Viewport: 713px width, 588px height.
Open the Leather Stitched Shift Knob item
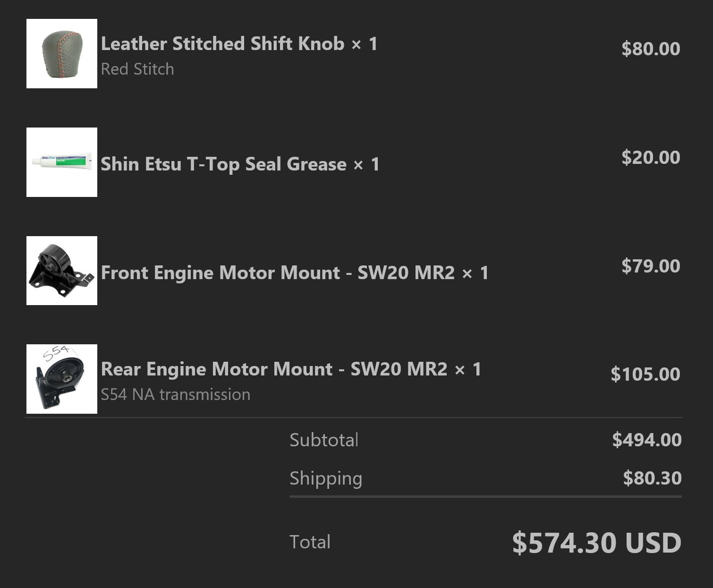coord(222,44)
